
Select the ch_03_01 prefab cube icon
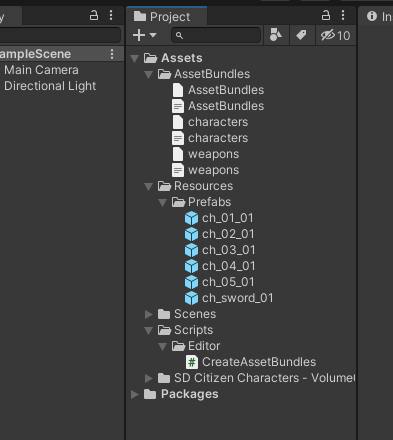pos(192,250)
